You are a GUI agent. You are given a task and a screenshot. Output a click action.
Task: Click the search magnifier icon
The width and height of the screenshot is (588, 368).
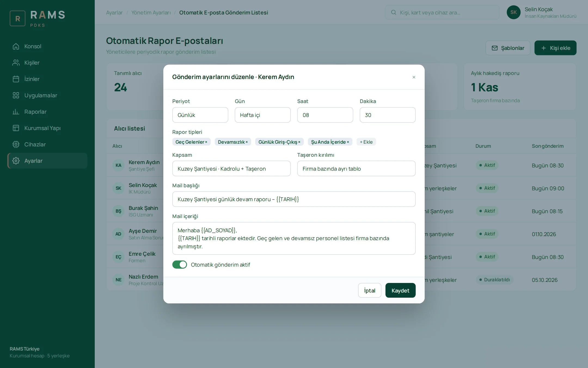click(393, 13)
